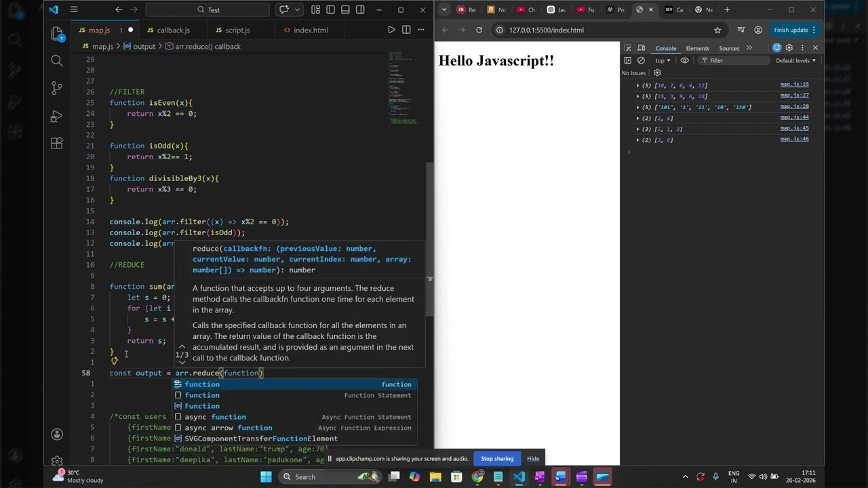Toggle the console sidebar in DevTools

[x=628, y=60]
